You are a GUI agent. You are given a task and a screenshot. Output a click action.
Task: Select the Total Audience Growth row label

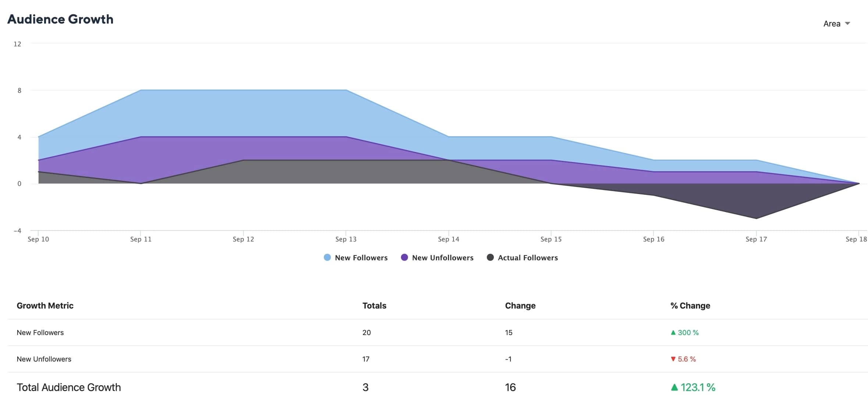[x=69, y=387]
